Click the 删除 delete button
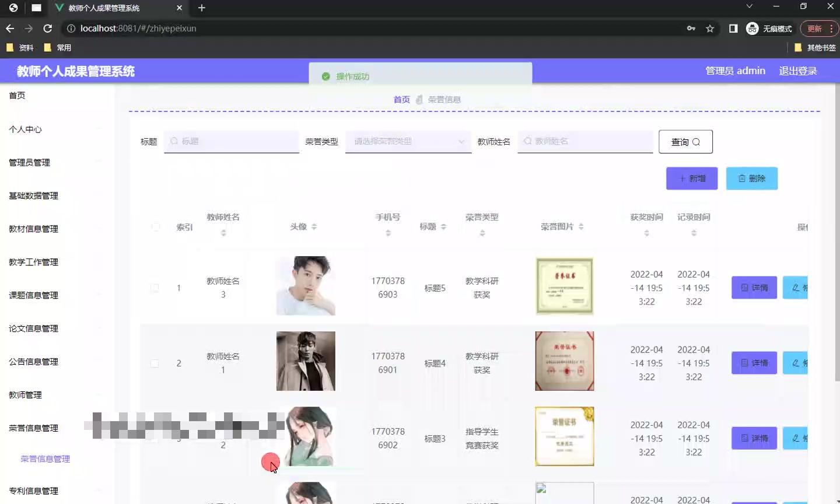This screenshot has width=840, height=504. pos(752,178)
